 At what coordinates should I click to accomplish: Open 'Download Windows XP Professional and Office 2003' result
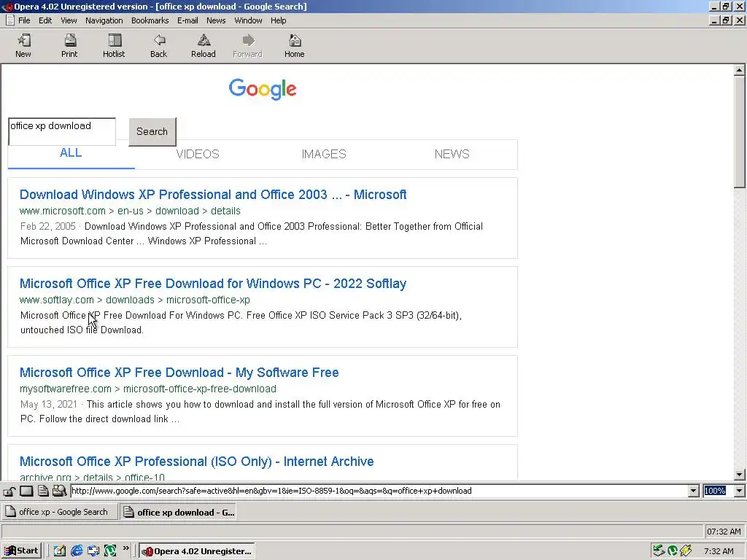pos(213,194)
